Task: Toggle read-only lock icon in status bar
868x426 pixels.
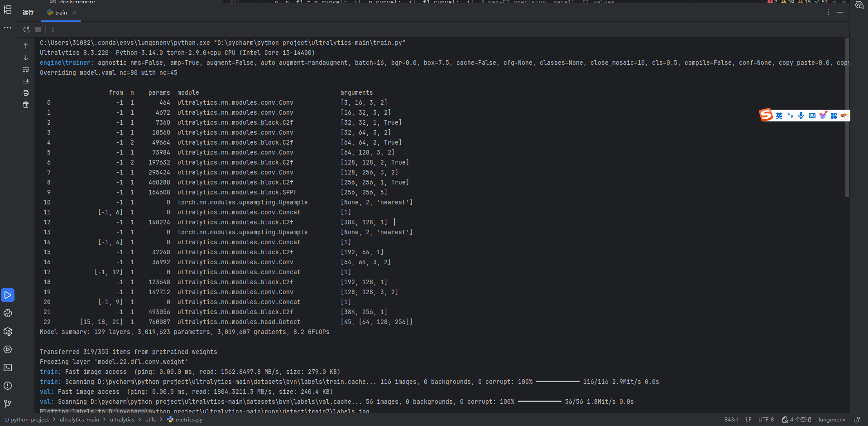Action: pos(857,420)
